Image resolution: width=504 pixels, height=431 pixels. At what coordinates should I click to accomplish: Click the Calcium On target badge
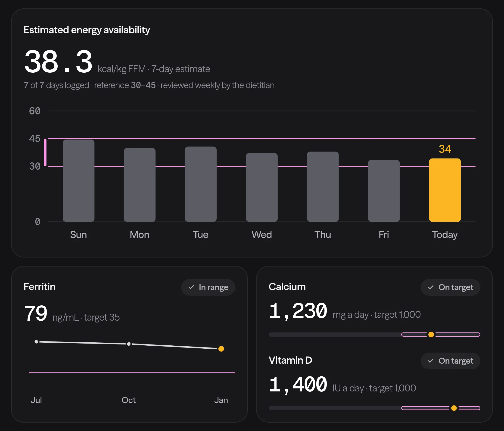[451, 287]
